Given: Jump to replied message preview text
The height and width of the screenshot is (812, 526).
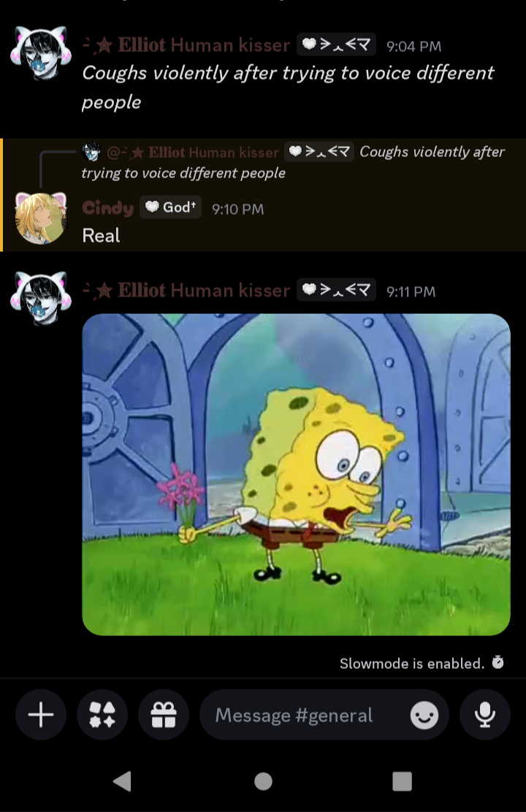Looking at the screenshot, I should click(x=293, y=162).
